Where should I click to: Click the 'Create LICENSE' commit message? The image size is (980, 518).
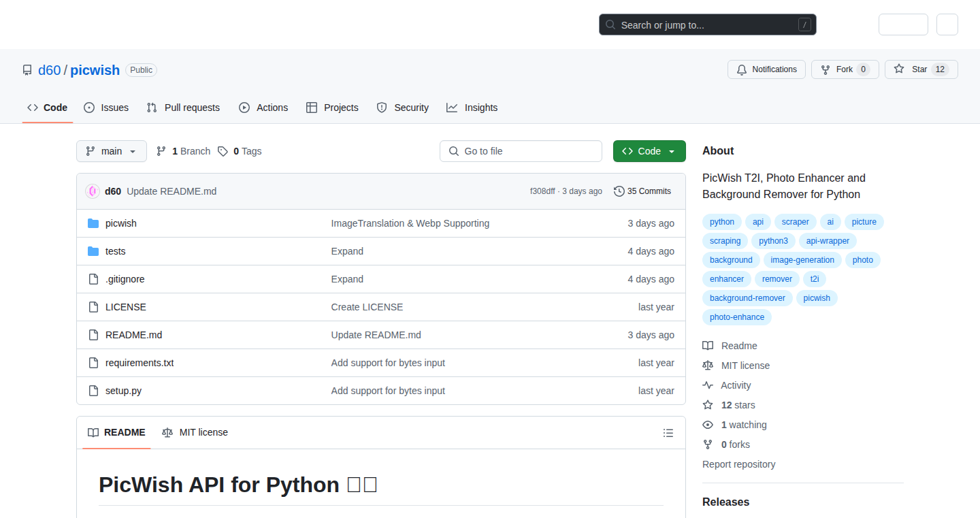point(367,307)
